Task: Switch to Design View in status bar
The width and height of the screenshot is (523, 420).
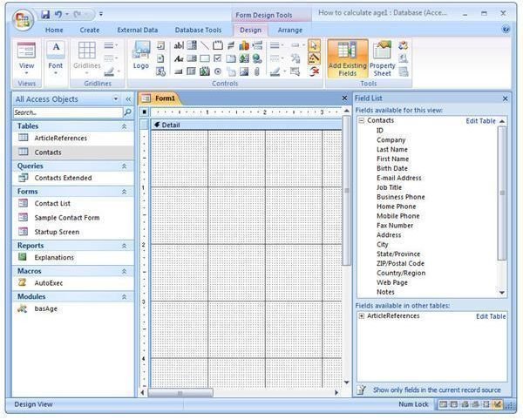Action: (498, 404)
